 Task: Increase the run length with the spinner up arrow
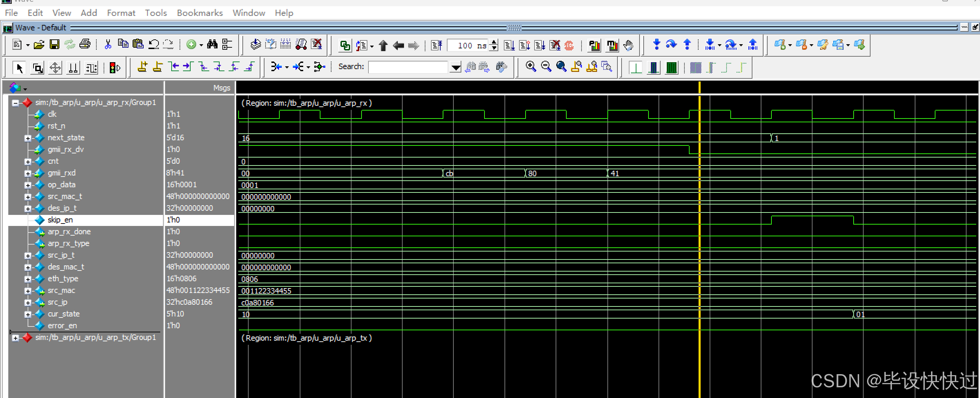coord(493,42)
